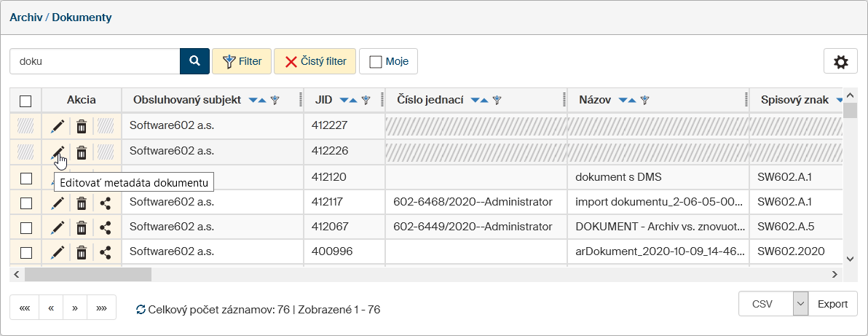Tick the select-all header checkbox

[x=25, y=101]
